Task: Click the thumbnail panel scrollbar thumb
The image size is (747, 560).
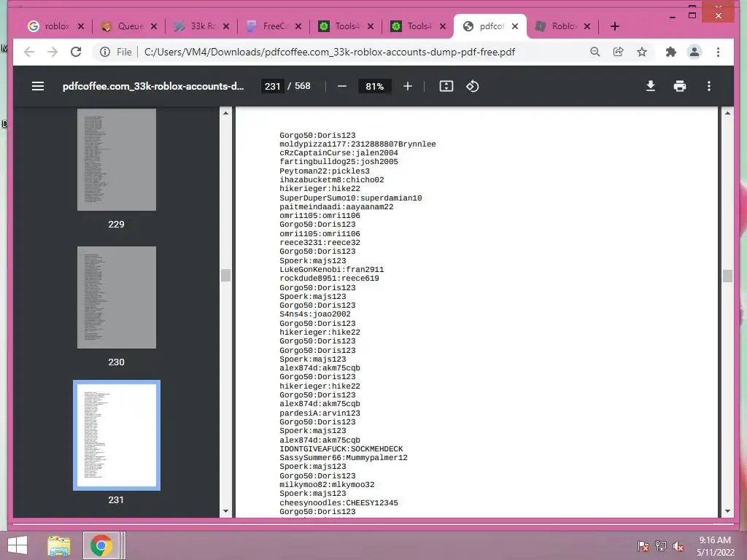Action: [226, 275]
